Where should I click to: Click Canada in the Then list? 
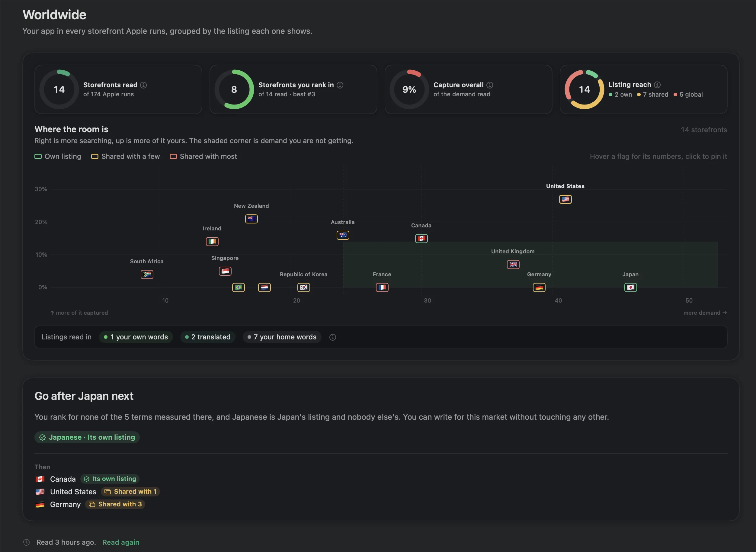63,479
